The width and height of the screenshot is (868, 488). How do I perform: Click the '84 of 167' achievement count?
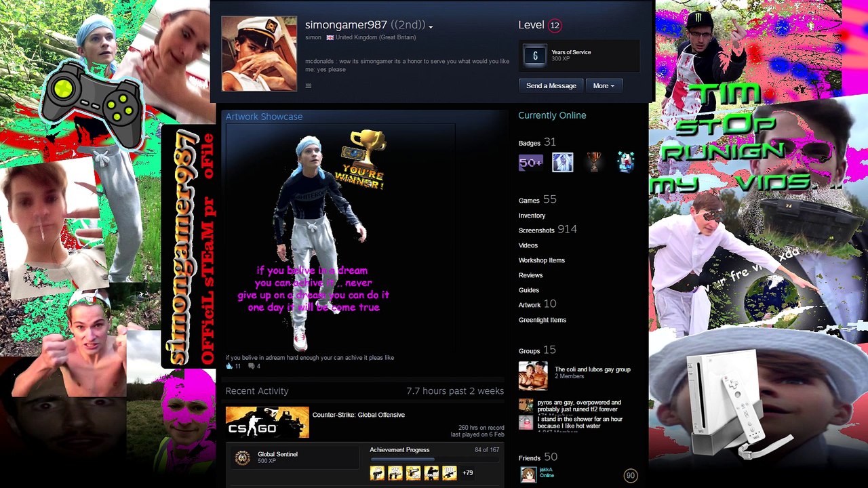(487, 450)
